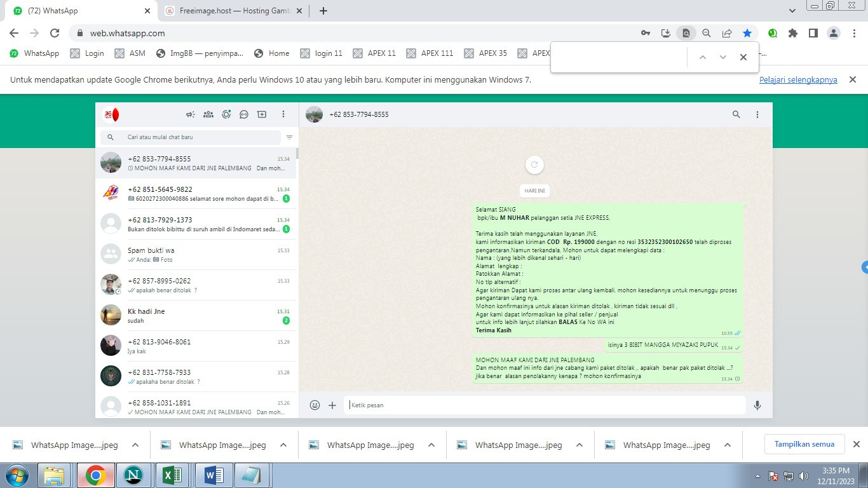Click 'Tampilkan semua' downloads button
This screenshot has width=868, height=488.
tap(804, 444)
